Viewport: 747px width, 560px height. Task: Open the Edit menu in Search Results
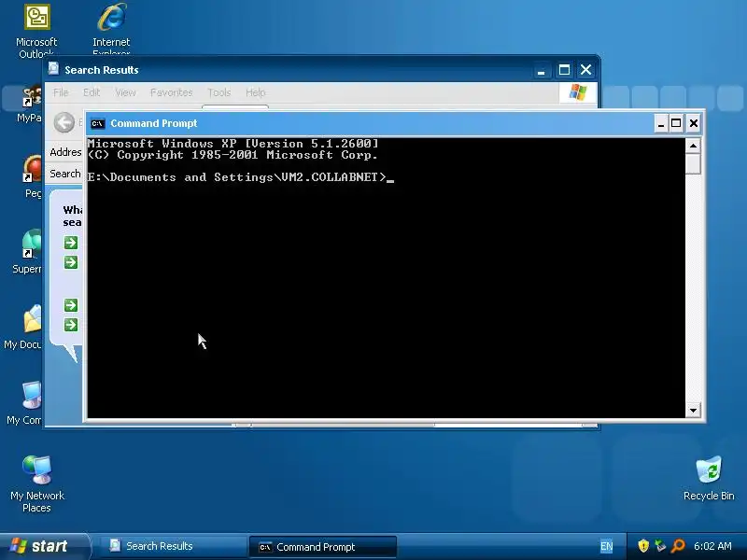point(92,92)
